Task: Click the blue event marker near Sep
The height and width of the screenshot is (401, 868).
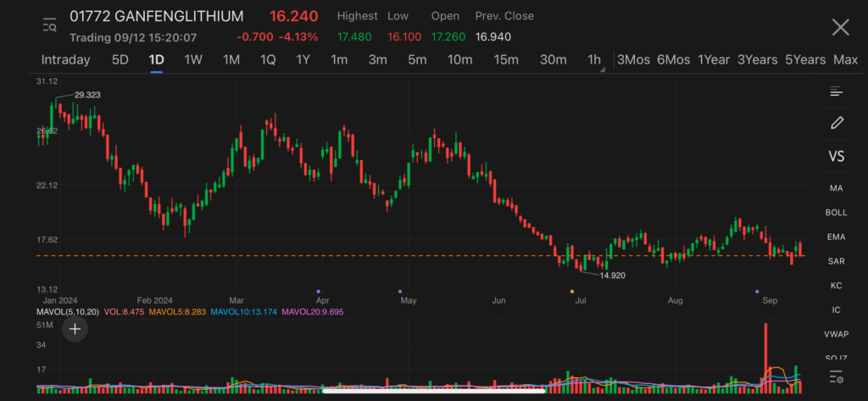Action: point(757,291)
